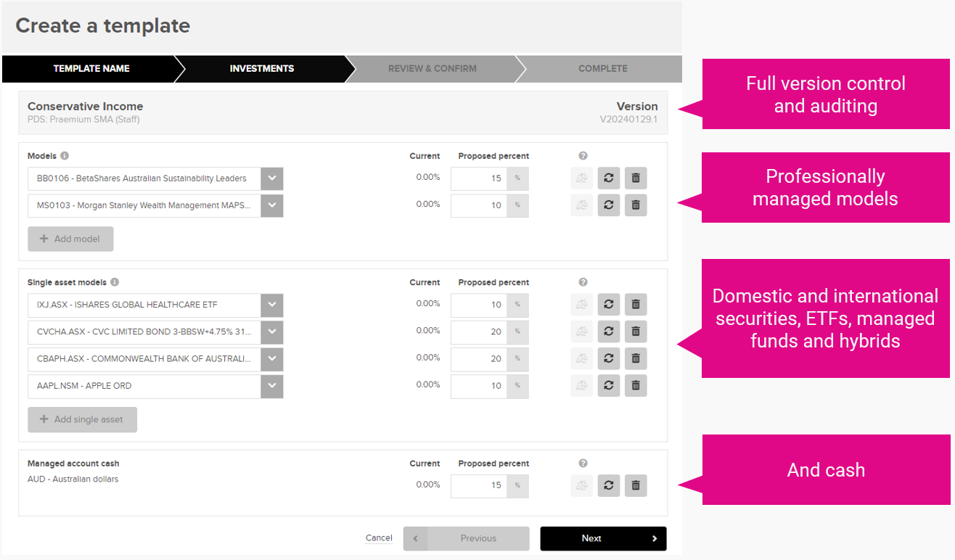Reset the CBAPH.ASX Commonwealth Bank percent

608,358
